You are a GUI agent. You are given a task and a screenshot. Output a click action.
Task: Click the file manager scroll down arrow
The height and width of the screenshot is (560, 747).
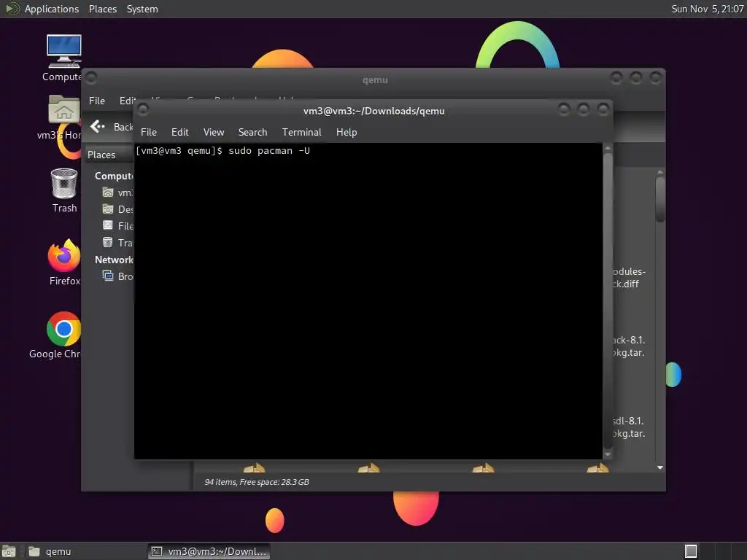(659, 467)
